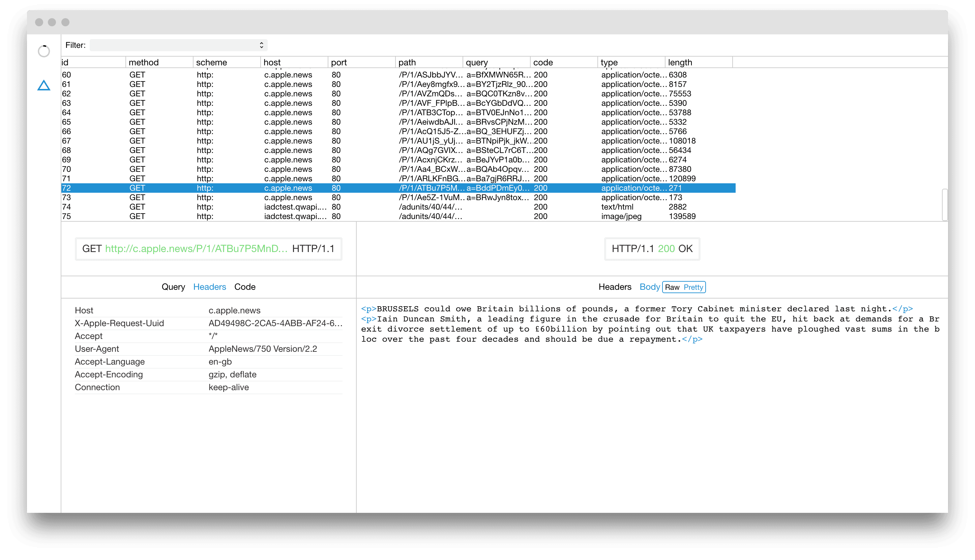
Task: Click the highlighted request row with id 72
Action: [x=398, y=188]
